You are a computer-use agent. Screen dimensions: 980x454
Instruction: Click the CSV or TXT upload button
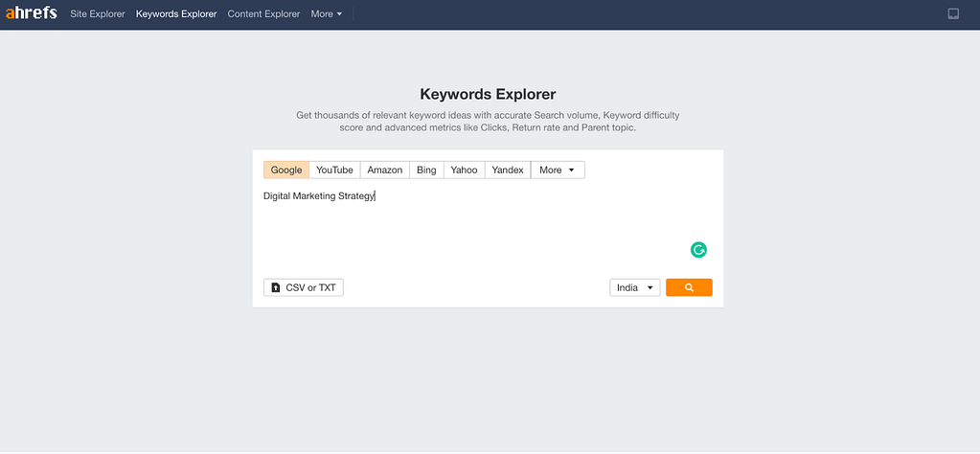click(x=304, y=288)
